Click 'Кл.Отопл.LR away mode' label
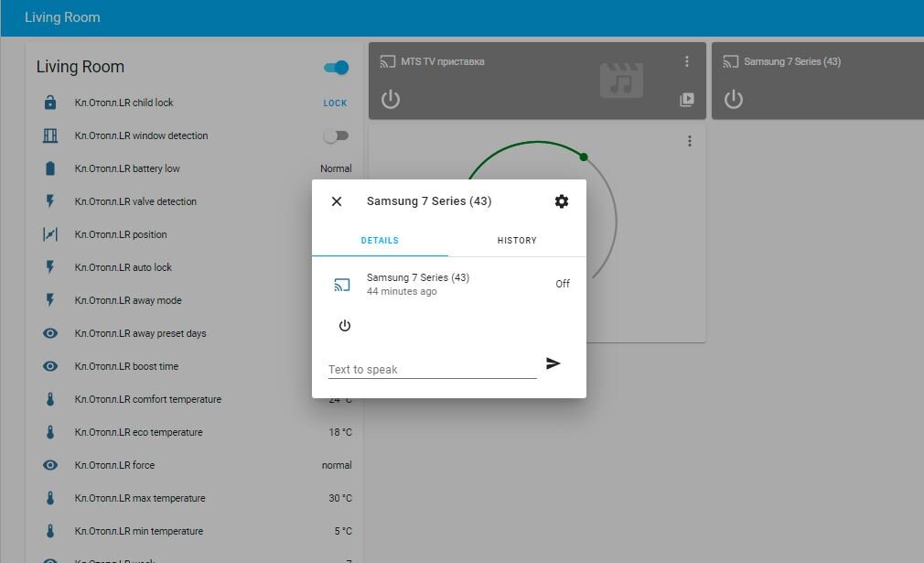 pos(128,300)
